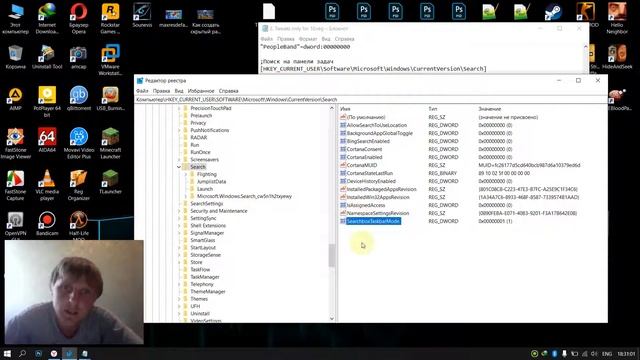640x360 pixels.
Task: Expand Microsoft.Windows.Search_cw5n1h2txyewy subkey
Action: pyautogui.click(x=186, y=196)
